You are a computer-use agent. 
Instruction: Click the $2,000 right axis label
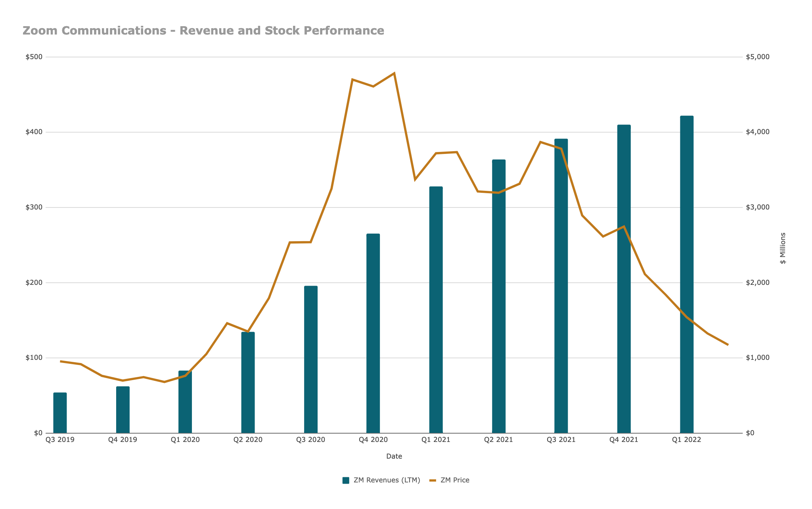[x=758, y=282]
